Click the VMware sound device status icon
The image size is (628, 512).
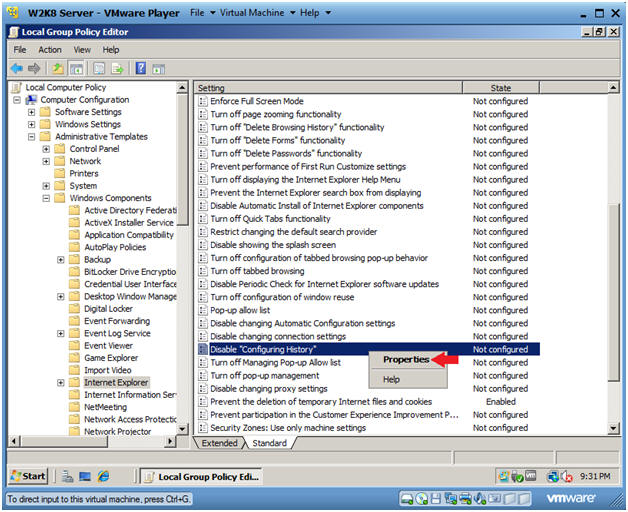click(x=479, y=499)
